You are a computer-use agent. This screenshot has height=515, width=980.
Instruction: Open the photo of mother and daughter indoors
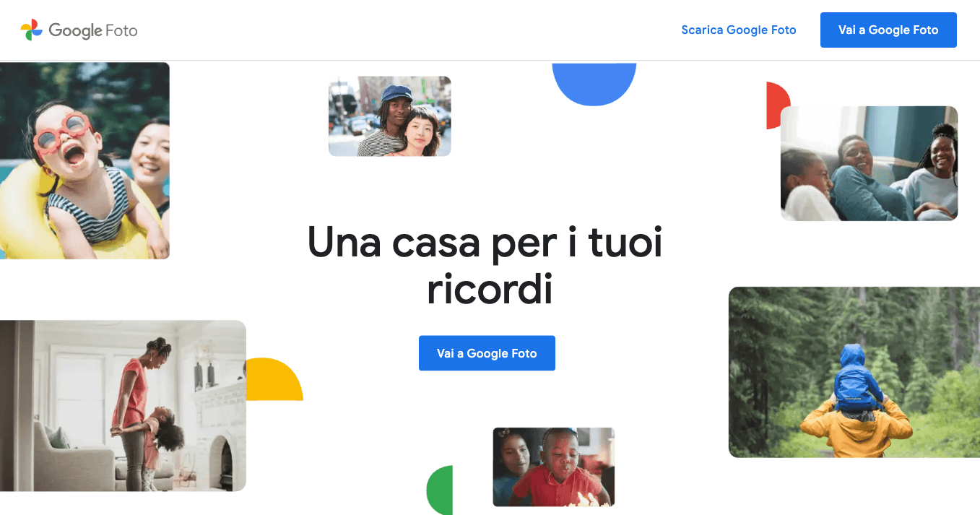tap(123, 406)
